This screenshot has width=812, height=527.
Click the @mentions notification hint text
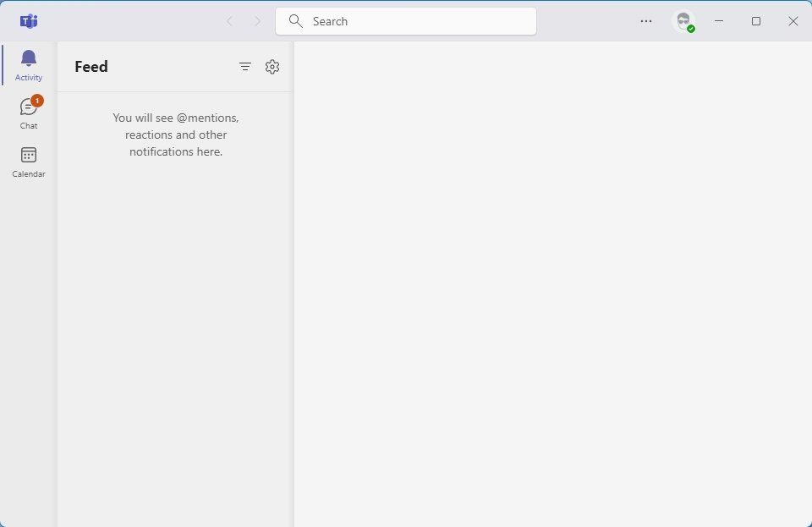[175, 134]
